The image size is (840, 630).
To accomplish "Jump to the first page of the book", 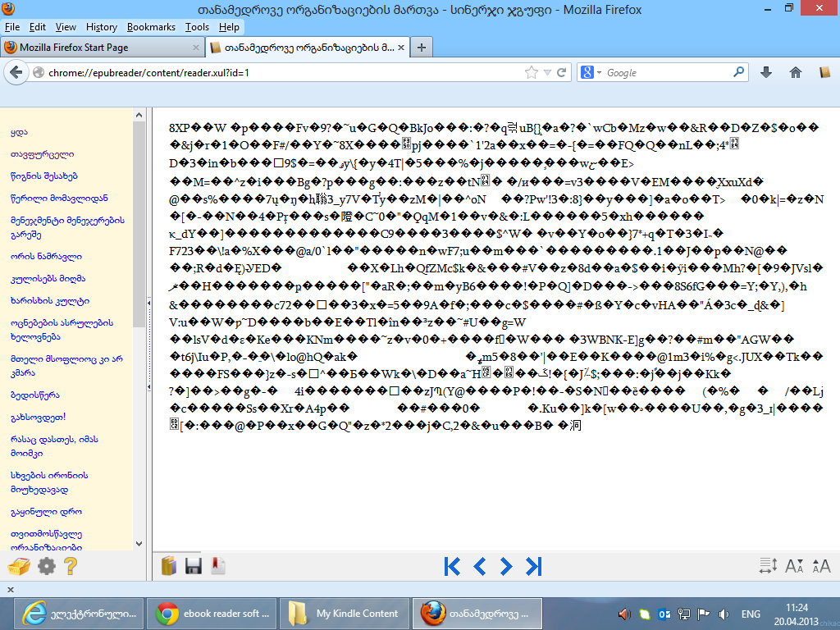I will [451, 566].
